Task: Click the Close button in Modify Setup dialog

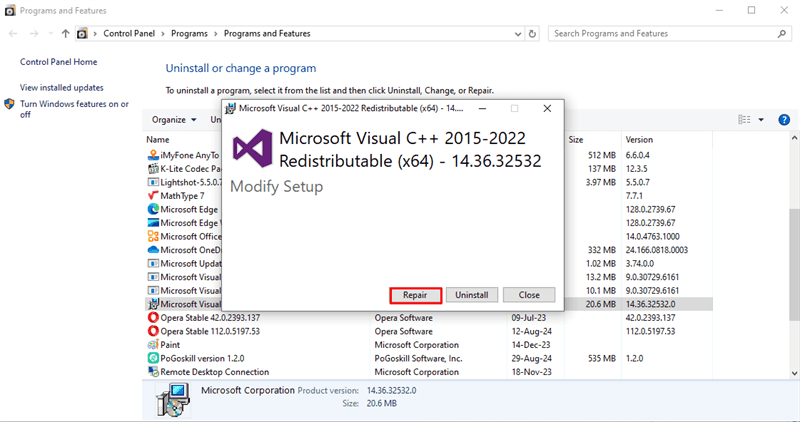Action: coord(529,295)
